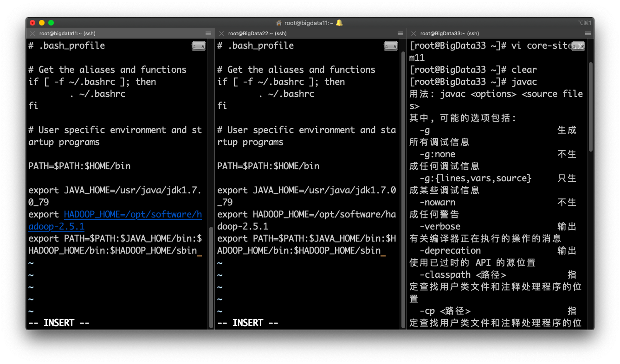Click the indicator badge in the bigdata11 pane
620x364 pixels.
click(199, 46)
